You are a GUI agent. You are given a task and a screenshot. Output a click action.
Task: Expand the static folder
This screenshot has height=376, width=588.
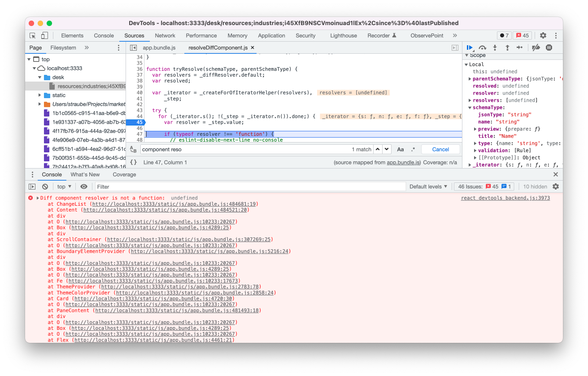tap(40, 95)
